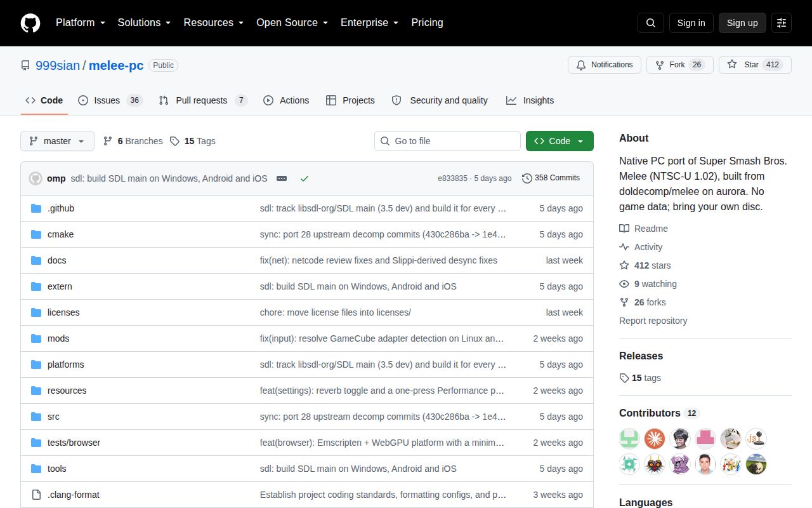
Task: Click the commit details ellipsis icon
Action: pos(282,178)
